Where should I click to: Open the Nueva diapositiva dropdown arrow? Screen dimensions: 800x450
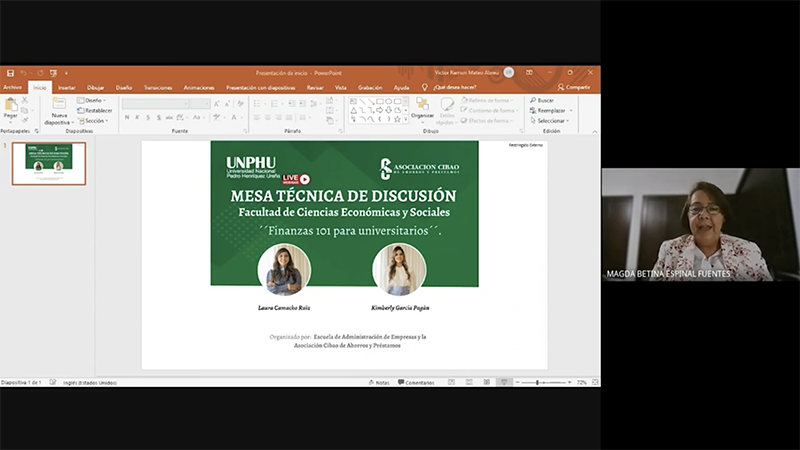(x=72, y=122)
